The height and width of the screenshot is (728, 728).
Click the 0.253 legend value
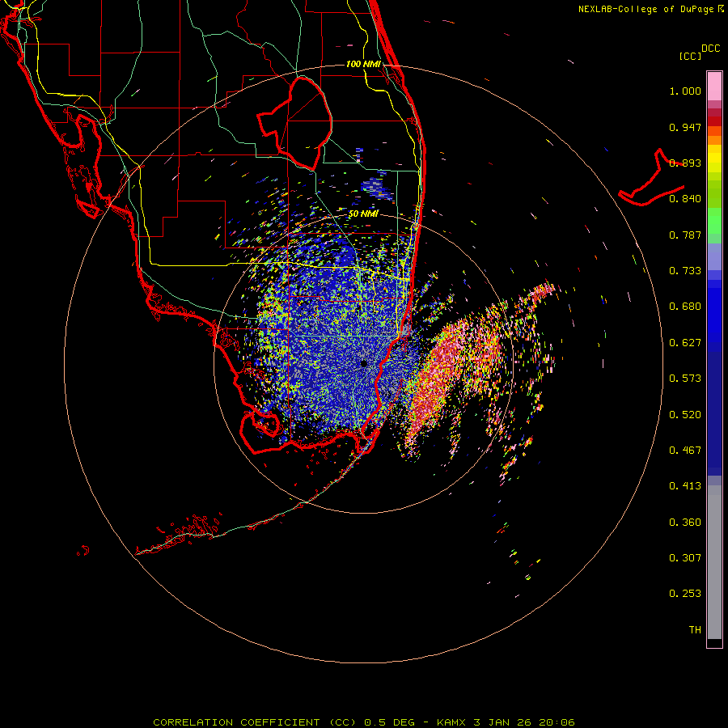(x=685, y=594)
